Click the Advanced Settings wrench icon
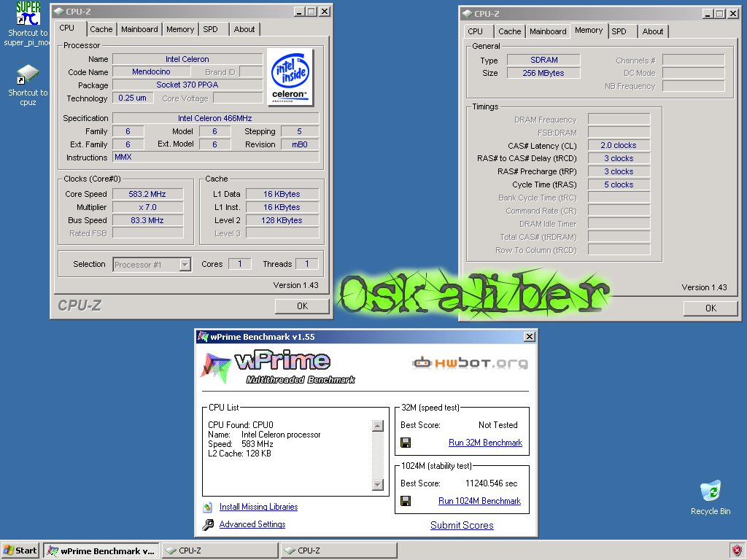The image size is (747, 560). coord(208,525)
